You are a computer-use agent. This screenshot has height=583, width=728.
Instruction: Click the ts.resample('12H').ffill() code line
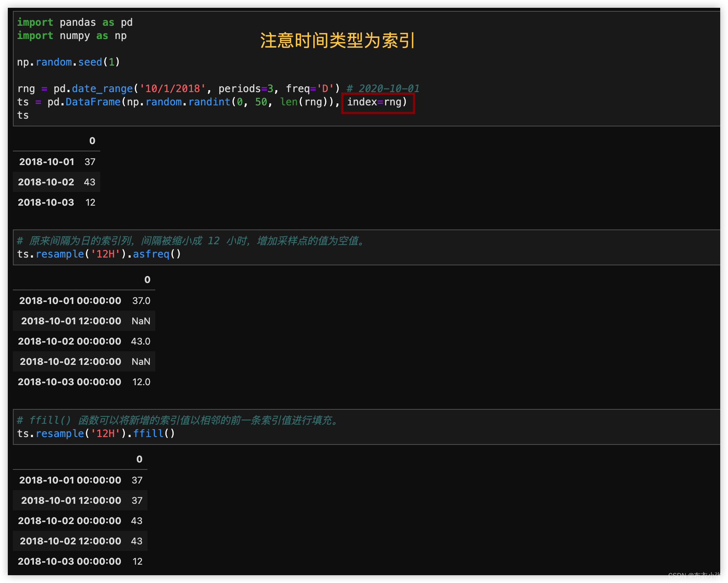96,434
